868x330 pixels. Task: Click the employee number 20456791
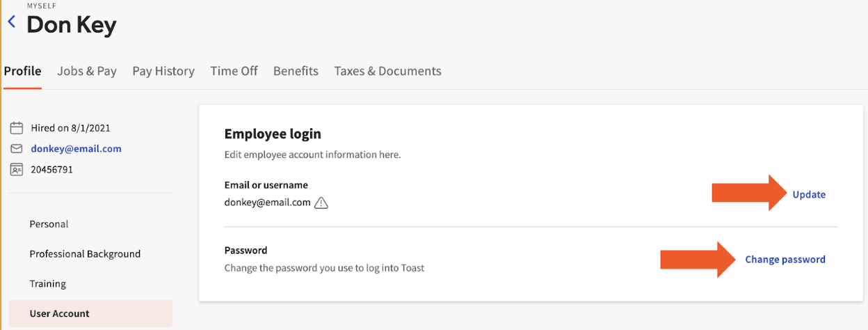(51, 169)
